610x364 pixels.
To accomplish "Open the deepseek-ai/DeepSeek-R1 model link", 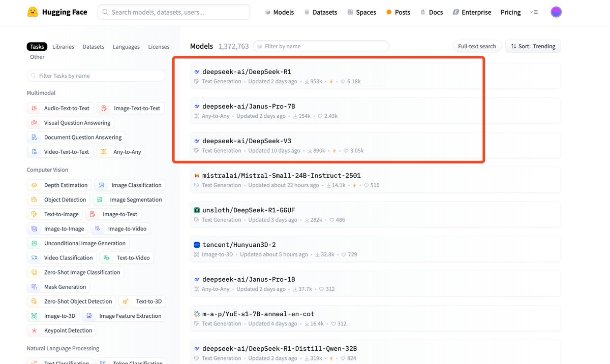I will 247,72.
